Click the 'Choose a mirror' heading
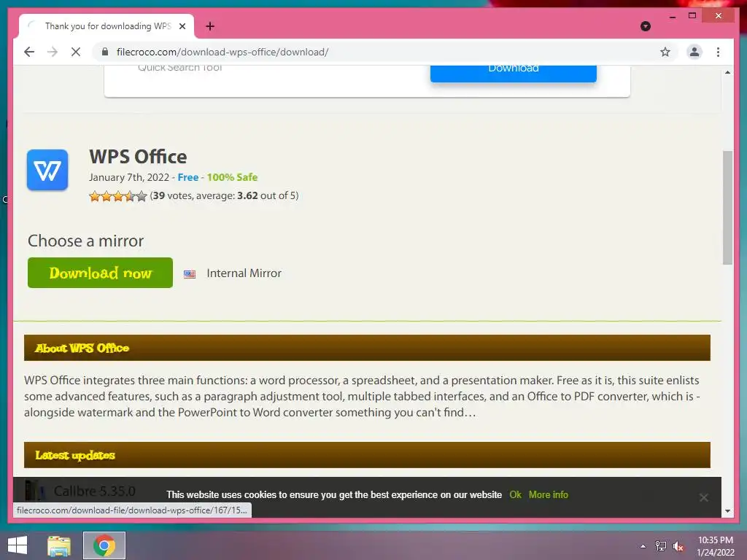 86,241
